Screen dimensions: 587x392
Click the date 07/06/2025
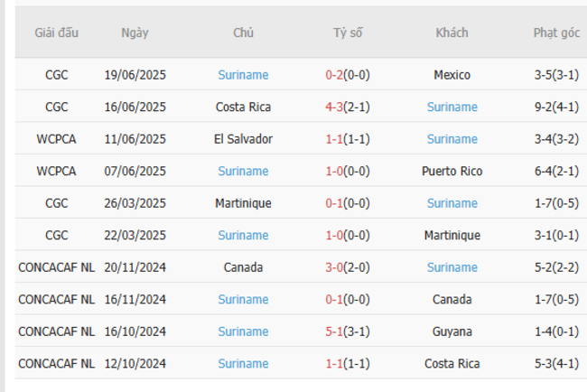click(x=135, y=171)
